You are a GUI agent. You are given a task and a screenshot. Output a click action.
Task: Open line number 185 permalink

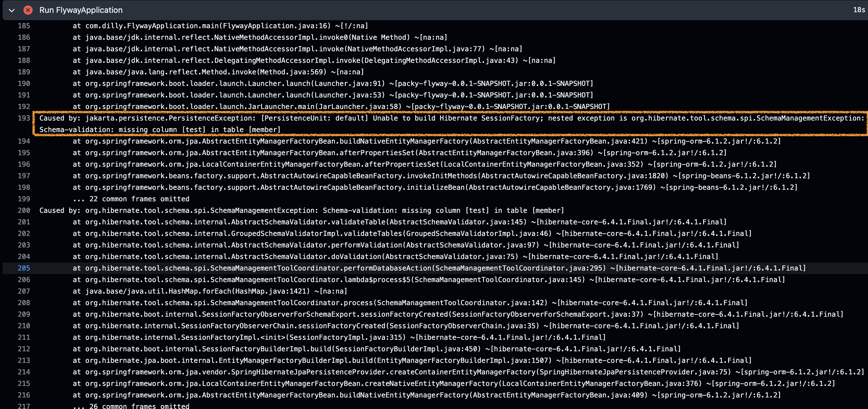pyautogui.click(x=24, y=26)
